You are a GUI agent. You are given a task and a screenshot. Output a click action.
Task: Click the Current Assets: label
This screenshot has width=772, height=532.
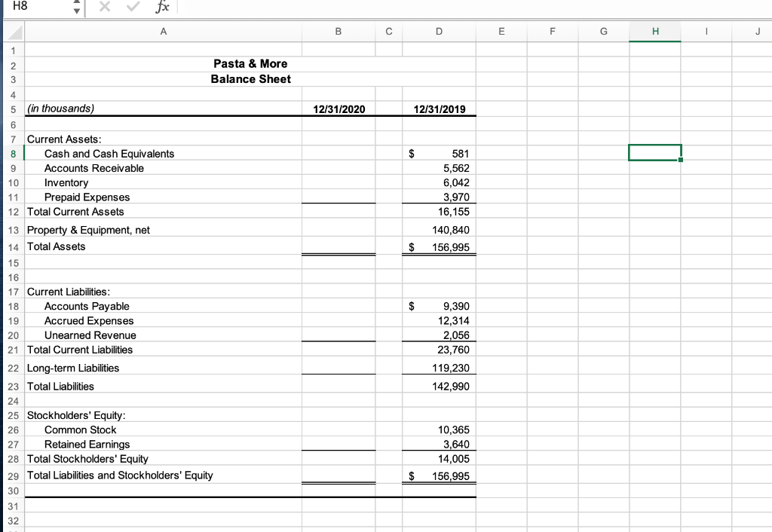[64, 139]
